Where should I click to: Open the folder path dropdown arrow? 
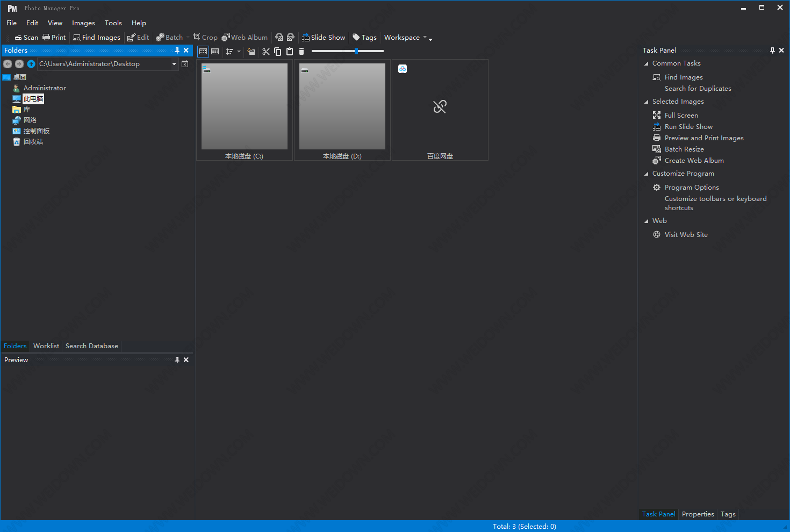174,64
